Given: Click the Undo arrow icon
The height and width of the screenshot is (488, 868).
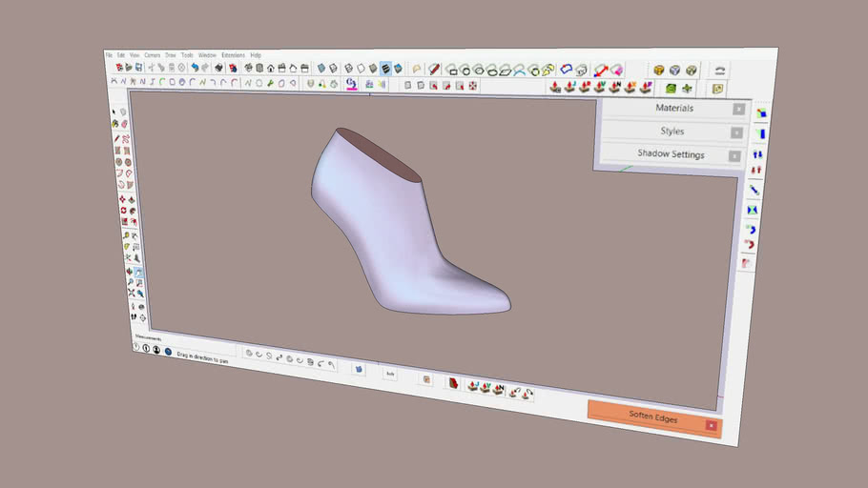Looking at the screenshot, I should click(196, 68).
